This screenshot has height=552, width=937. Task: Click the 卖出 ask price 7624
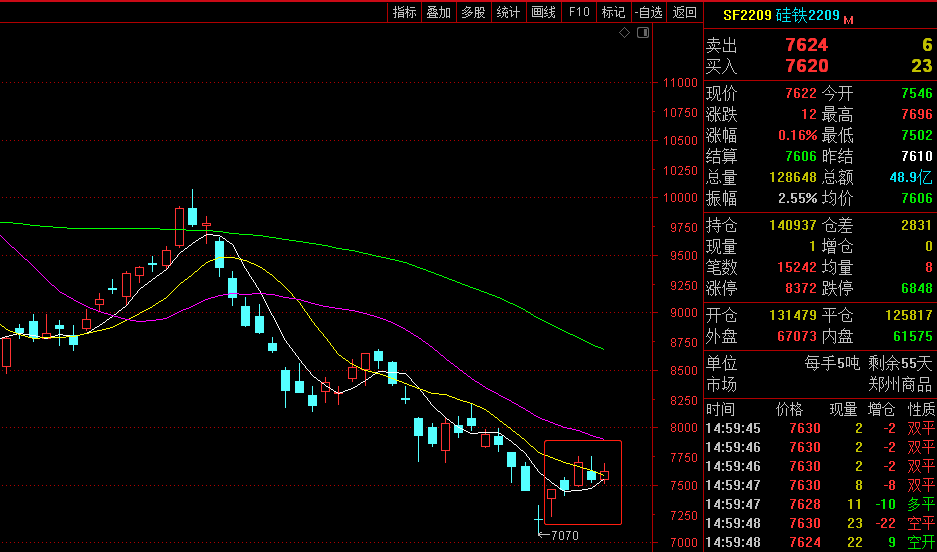tap(806, 45)
